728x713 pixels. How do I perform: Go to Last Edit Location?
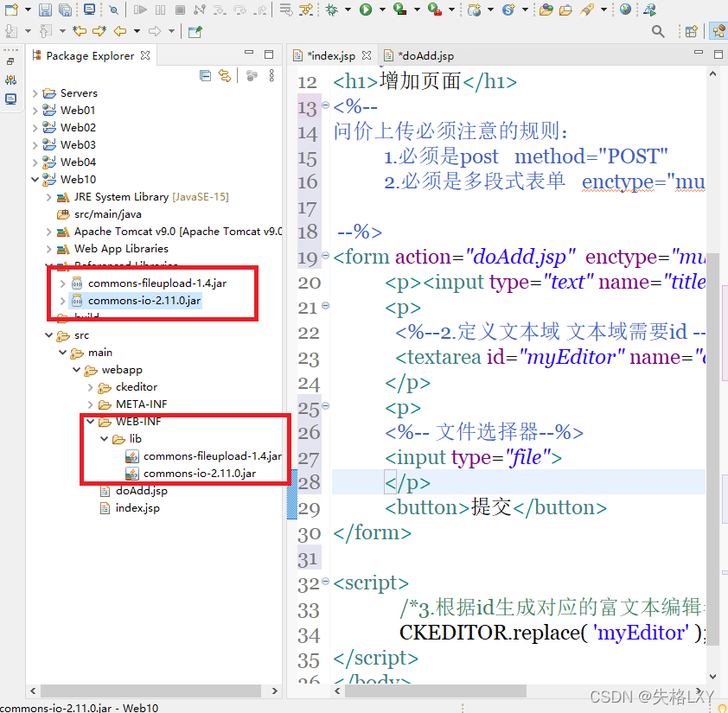[80, 31]
